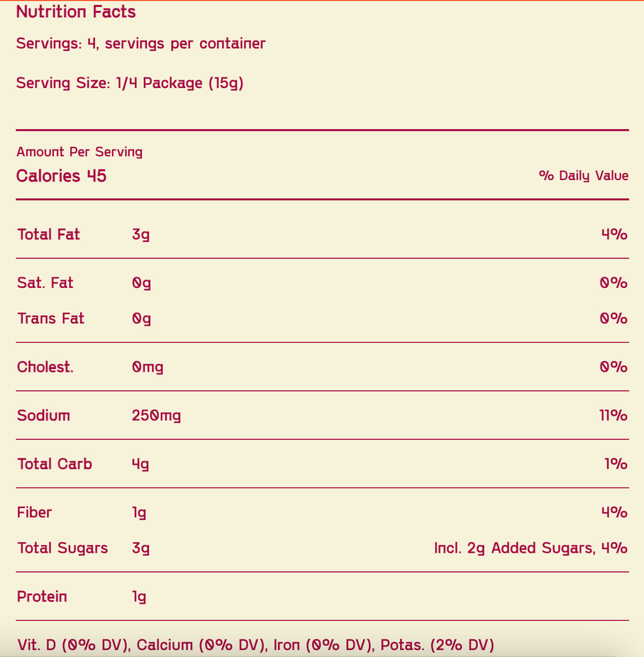The image size is (644, 657).
Task: Click the 250mg sodium amount
Action: pyautogui.click(x=156, y=416)
